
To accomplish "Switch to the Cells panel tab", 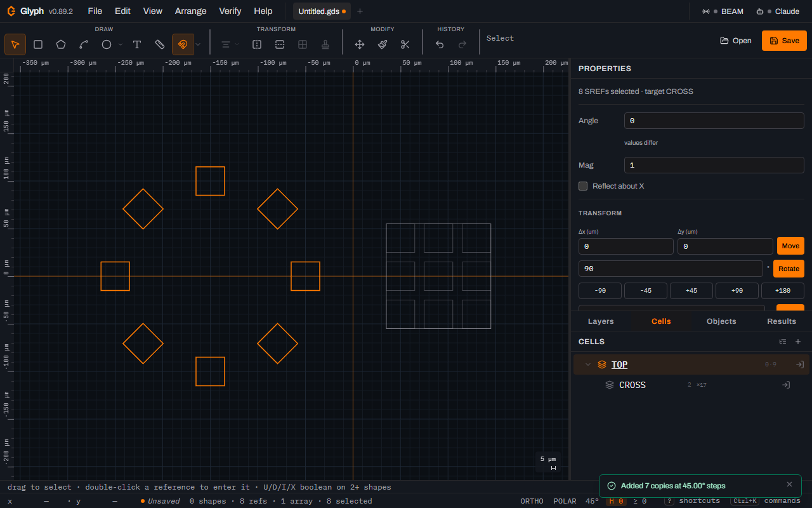I will point(661,321).
